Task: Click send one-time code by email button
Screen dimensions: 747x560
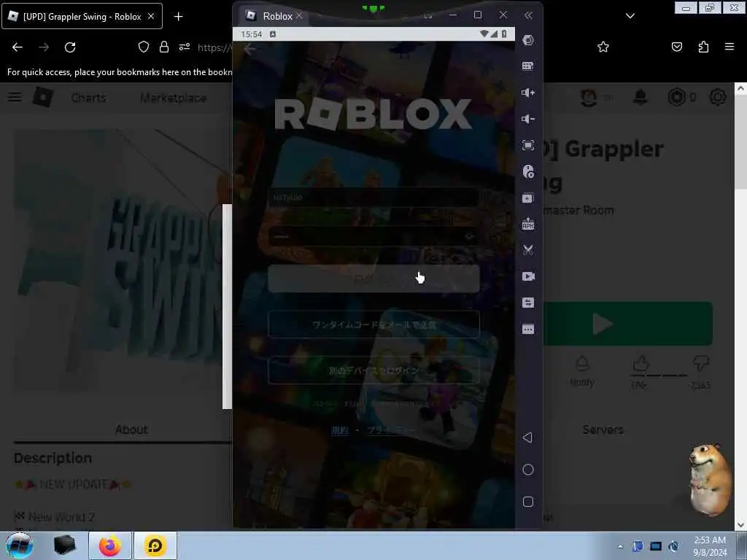Action: (373, 324)
